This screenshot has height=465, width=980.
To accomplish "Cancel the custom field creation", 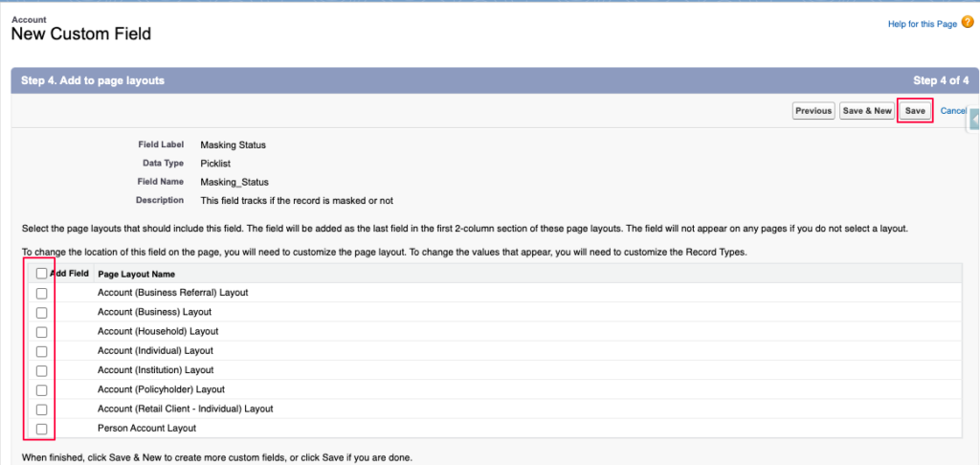I will point(953,111).
